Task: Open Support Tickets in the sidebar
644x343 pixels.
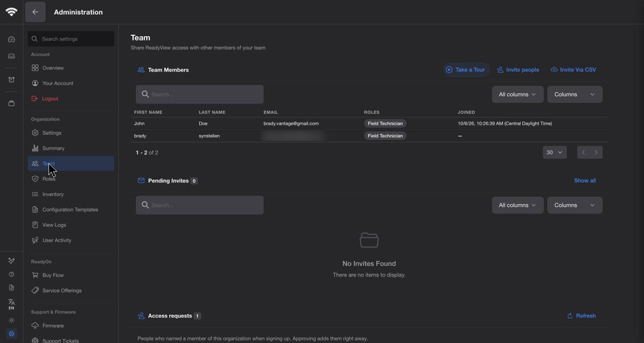Action: [x=71, y=340]
